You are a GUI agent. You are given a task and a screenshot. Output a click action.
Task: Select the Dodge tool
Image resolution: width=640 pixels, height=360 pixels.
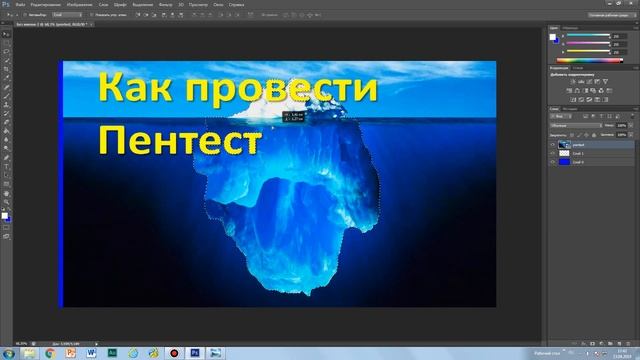point(6,149)
